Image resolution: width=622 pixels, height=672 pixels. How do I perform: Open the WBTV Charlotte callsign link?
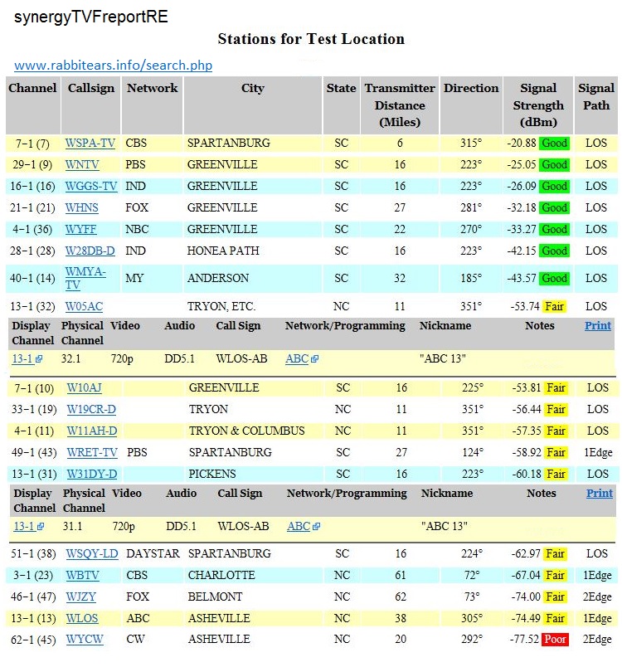coord(82,575)
